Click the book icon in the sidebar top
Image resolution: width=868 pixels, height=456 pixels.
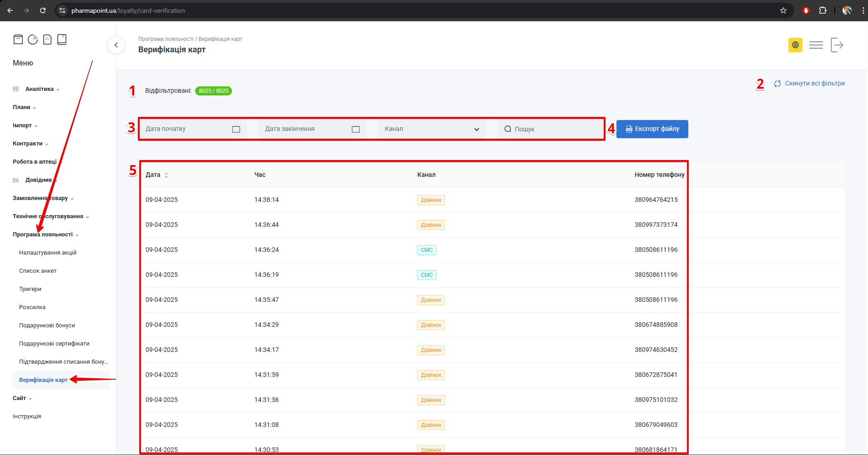tap(62, 40)
